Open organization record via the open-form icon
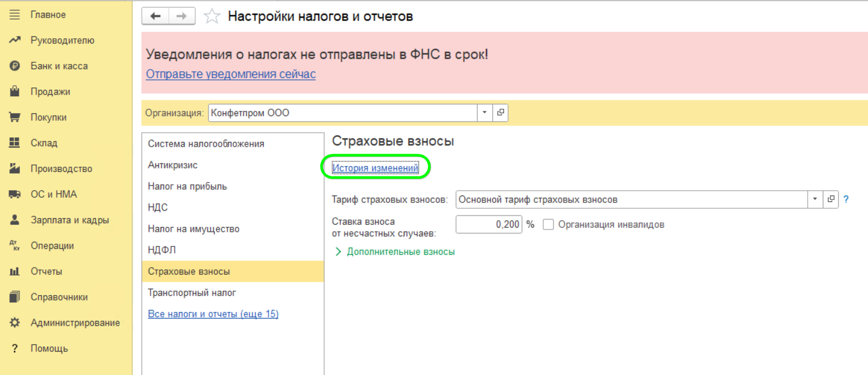Image resolution: width=868 pixels, height=375 pixels. (x=500, y=113)
